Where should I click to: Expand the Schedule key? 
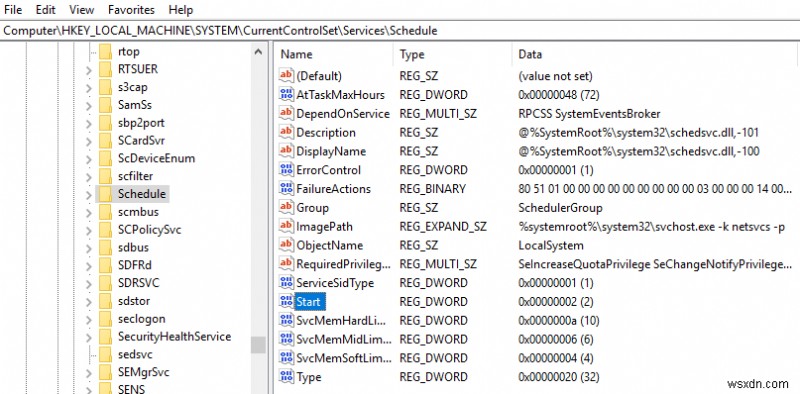click(89, 194)
